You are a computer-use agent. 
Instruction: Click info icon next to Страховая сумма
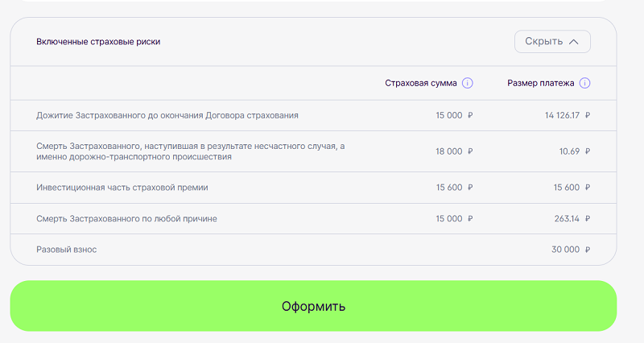(x=468, y=83)
